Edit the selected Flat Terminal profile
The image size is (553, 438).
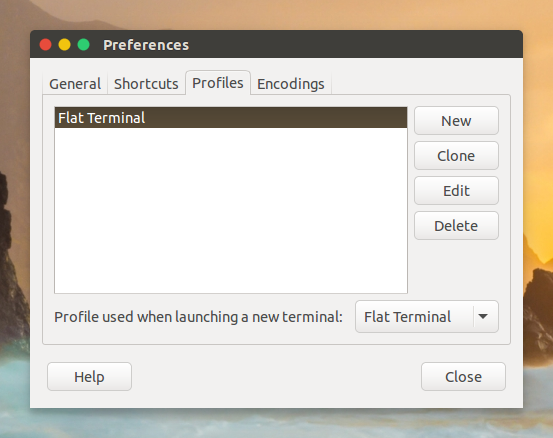tap(456, 190)
